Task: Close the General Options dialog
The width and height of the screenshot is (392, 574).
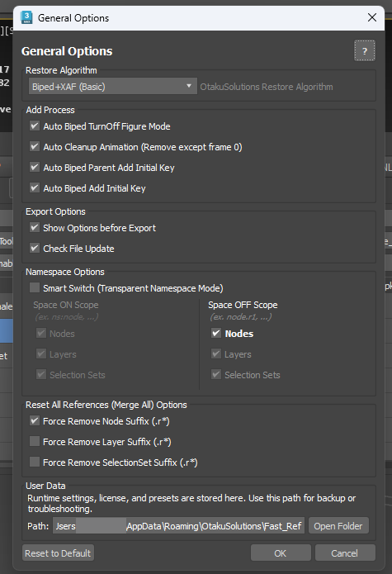Action: [372, 17]
